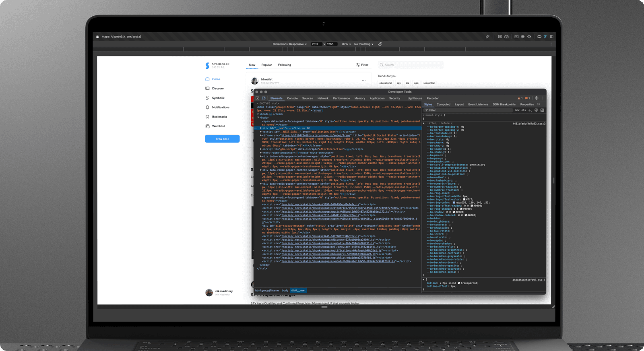Click the rotate viewport icon
The image size is (644, 351).
point(380,44)
